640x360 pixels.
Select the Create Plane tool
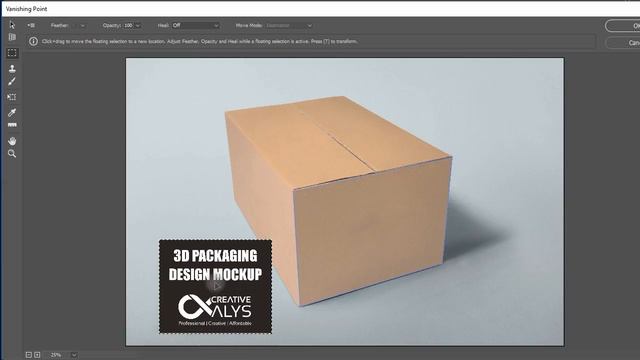pyautogui.click(x=12, y=37)
